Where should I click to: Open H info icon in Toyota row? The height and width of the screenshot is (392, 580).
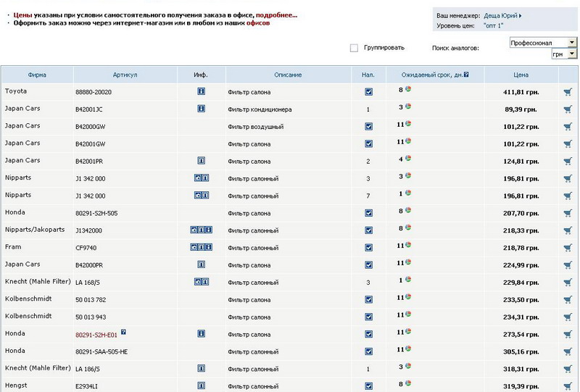(x=202, y=91)
